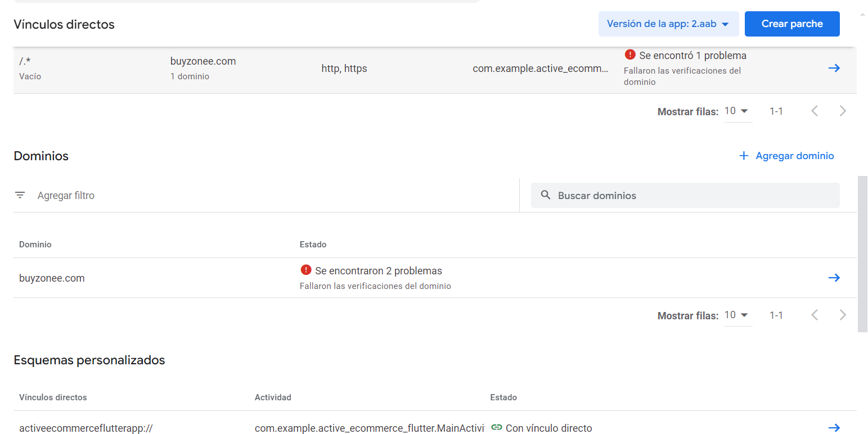The height and width of the screenshot is (434, 868).
Task: Click the 'Esquemas personalizados' section heading
Action: [x=89, y=360]
